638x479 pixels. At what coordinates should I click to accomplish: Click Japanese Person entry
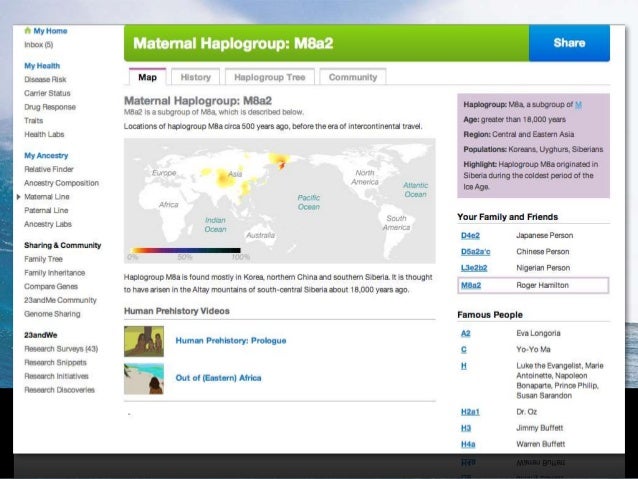tap(544, 236)
